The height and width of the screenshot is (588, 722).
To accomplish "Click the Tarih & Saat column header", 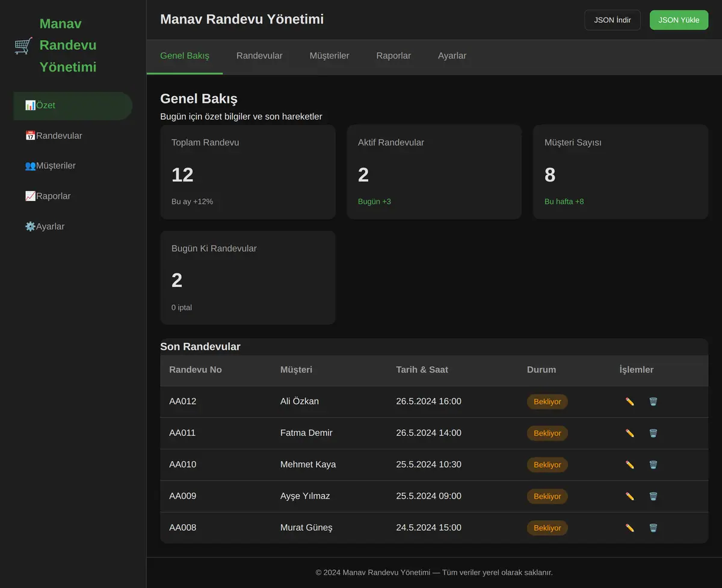I will click(x=422, y=370).
